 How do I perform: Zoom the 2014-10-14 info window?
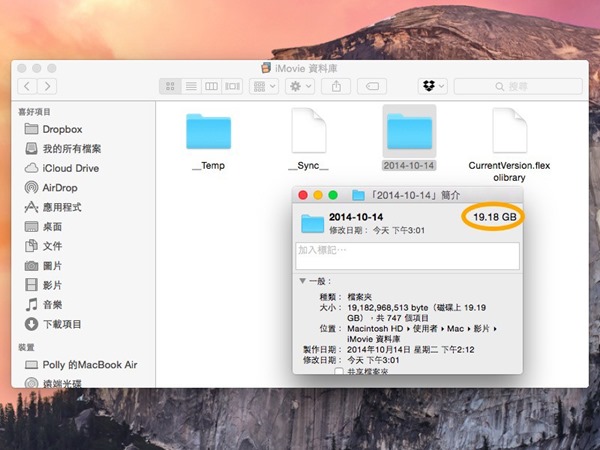(x=333, y=195)
